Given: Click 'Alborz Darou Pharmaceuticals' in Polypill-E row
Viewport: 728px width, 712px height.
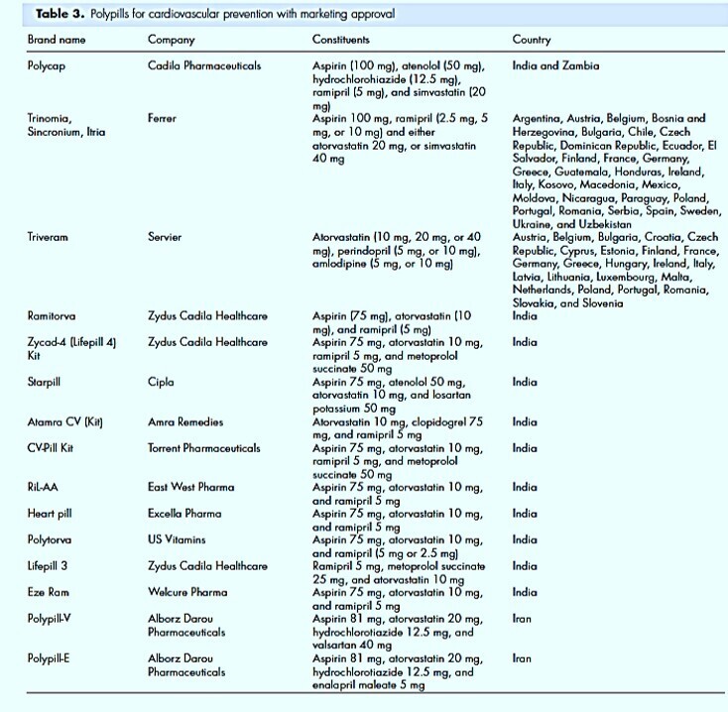Looking at the screenshot, I should tap(186, 665).
